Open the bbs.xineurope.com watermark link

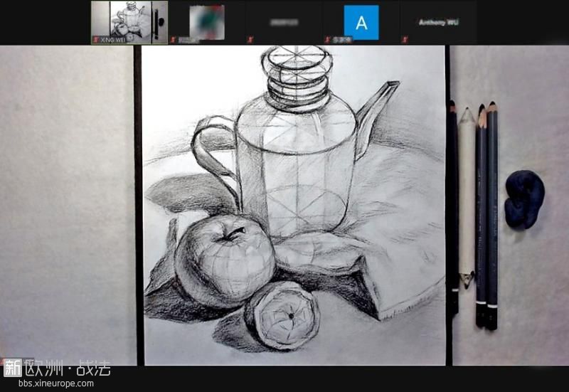(x=55, y=383)
